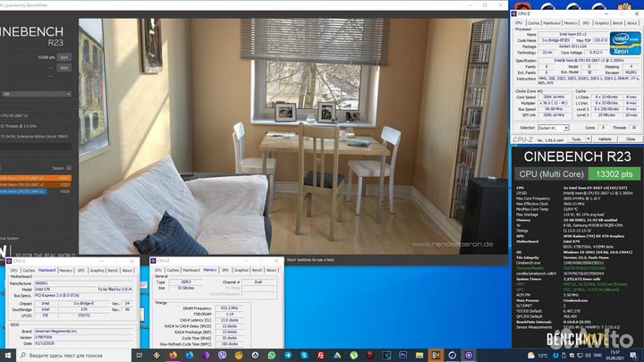
Task: Click the 'V' app icon on taskbar
Action: pyautogui.click(x=386, y=356)
